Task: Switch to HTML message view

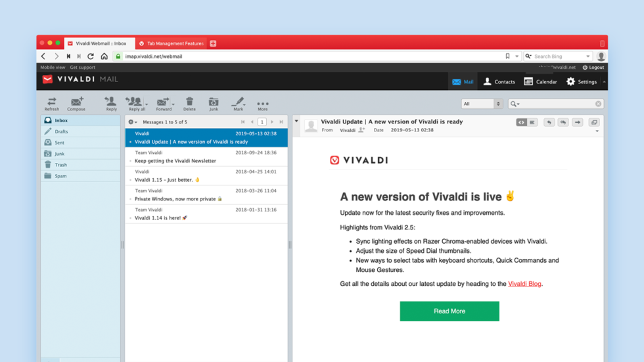Action: pyautogui.click(x=521, y=122)
